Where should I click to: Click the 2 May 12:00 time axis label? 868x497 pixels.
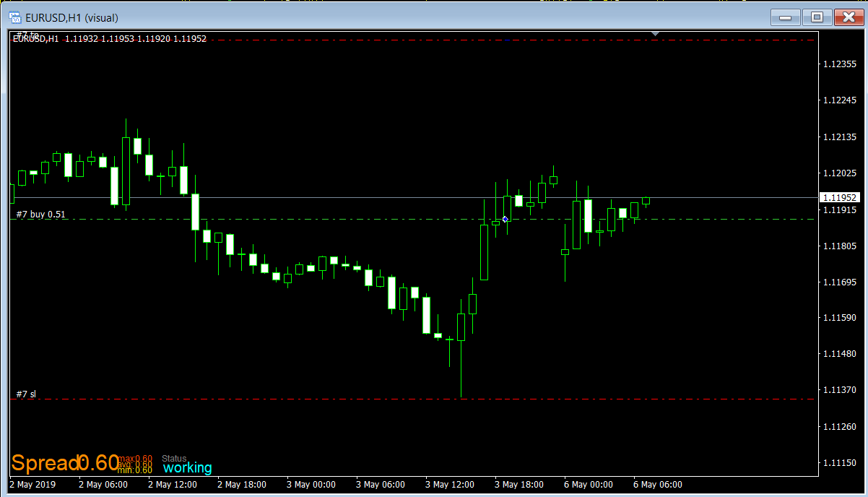coord(172,485)
